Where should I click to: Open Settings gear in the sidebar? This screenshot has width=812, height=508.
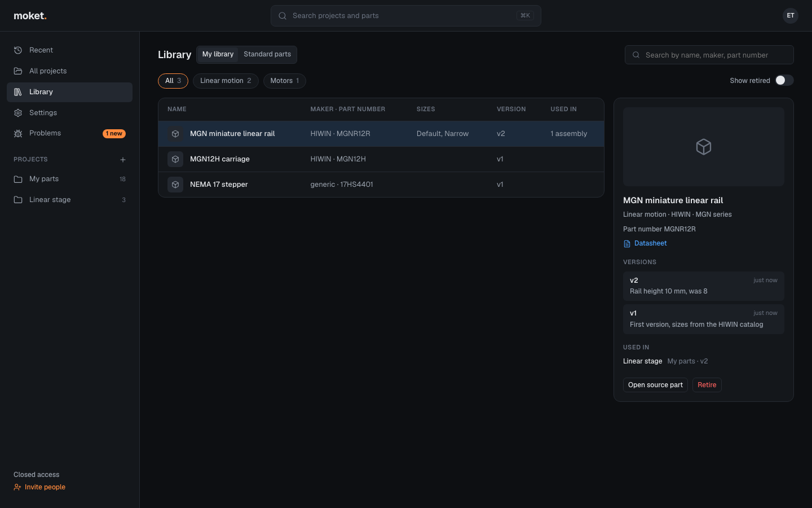click(18, 113)
